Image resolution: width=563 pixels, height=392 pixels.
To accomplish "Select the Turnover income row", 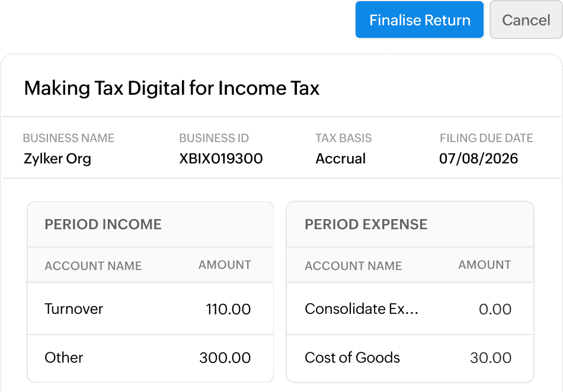I will point(74,309).
